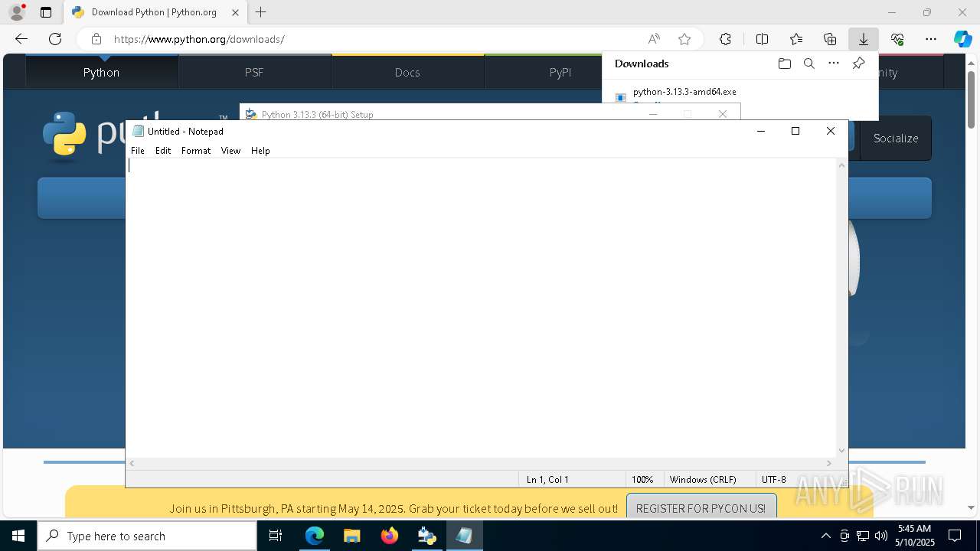The image size is (980, 551).
Task: Open Edge Extensions menu
Action: coord(725,39)
